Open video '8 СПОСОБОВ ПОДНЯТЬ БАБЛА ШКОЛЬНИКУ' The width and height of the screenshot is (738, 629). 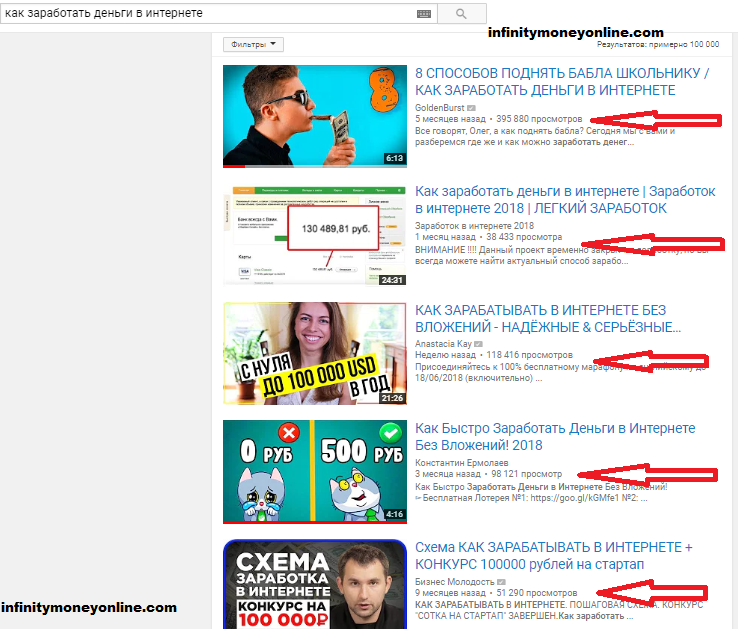pos(562,81)
